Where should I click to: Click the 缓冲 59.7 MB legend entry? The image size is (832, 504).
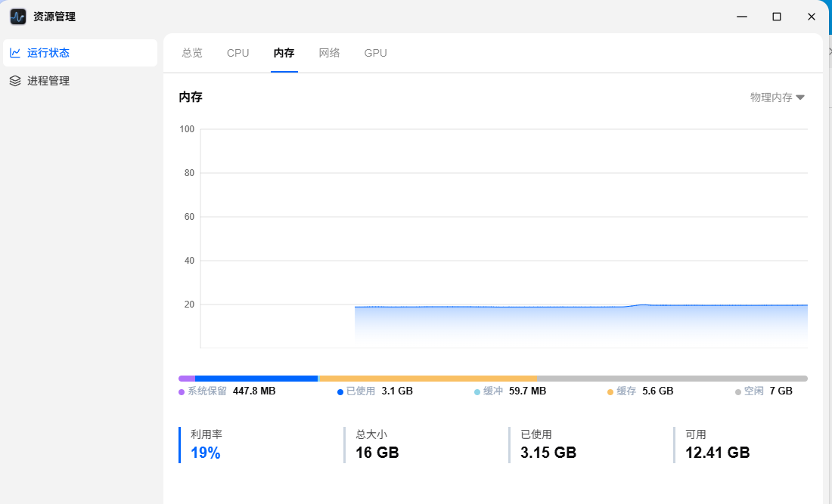pos(510,391)
